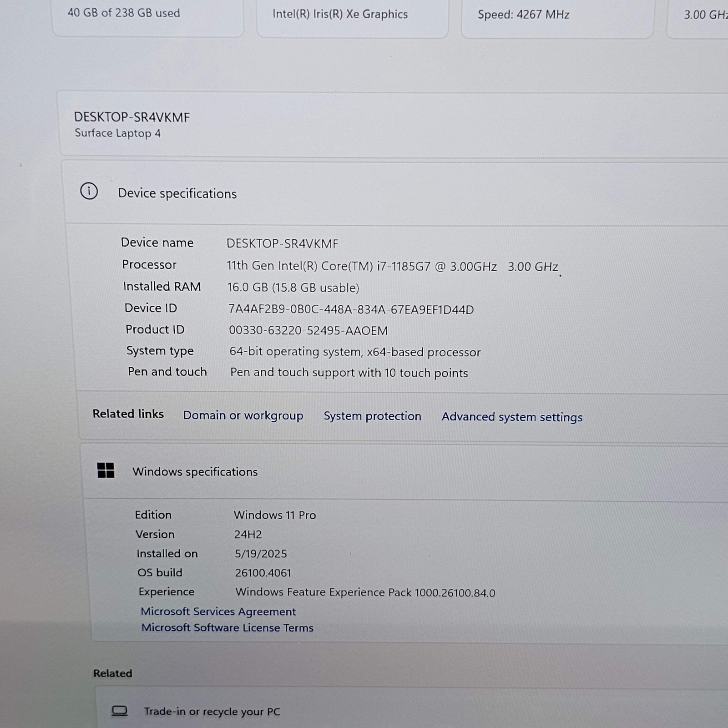Open the Domain or workgroup link
Image resolution: width=728 pixels, height=728 pixels.
(x=243, y=415)
